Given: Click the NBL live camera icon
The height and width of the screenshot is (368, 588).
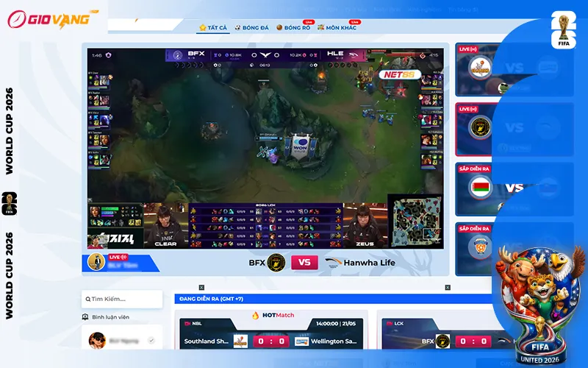Looking at the screenshot, I should tap(187, 324).
